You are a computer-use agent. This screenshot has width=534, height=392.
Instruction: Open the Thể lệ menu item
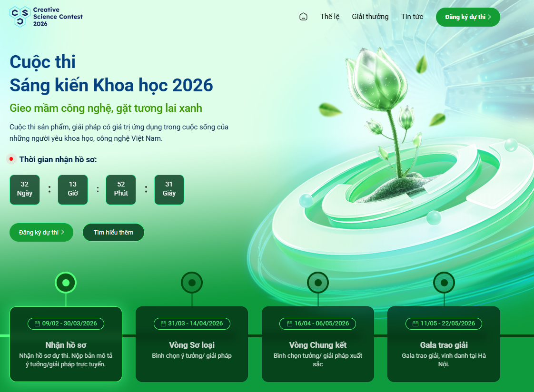click(330, 17)
